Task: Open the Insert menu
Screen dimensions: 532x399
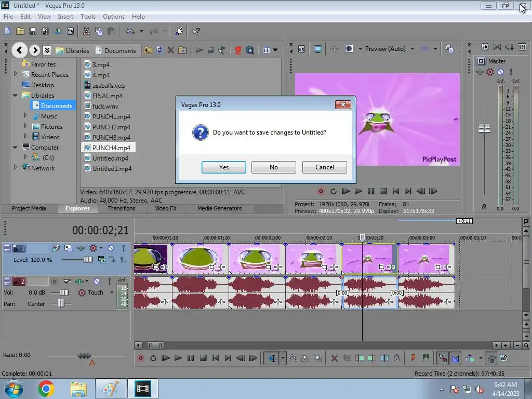Action: tap(65, 16)
